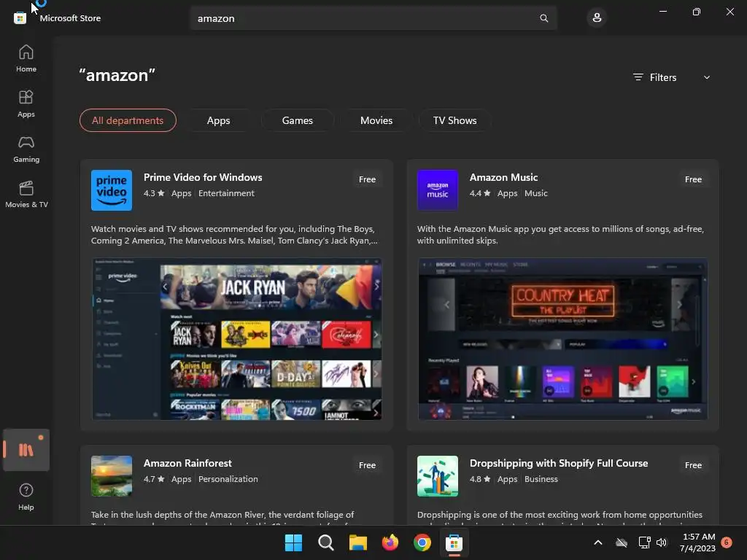Click the Dropshipping with Shopify app icon
This screenshot has height=560, width=747.
pyautogui.click(x=438, y=475)
